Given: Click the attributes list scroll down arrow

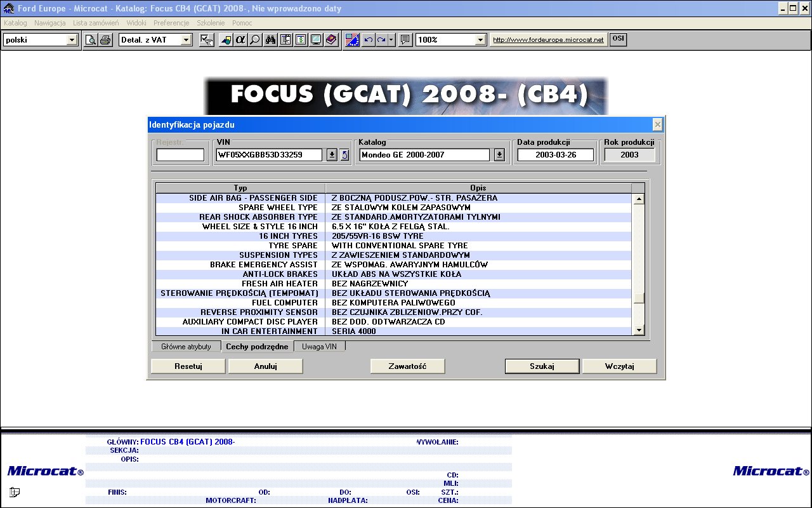Looking at the screenshot, I should coord(639,330).
